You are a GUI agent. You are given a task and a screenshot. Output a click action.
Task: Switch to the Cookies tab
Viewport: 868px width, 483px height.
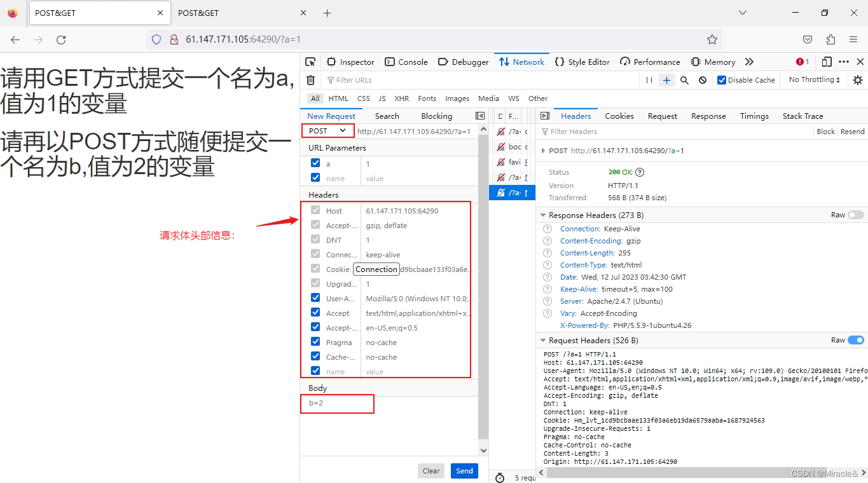tap(619, 116)
